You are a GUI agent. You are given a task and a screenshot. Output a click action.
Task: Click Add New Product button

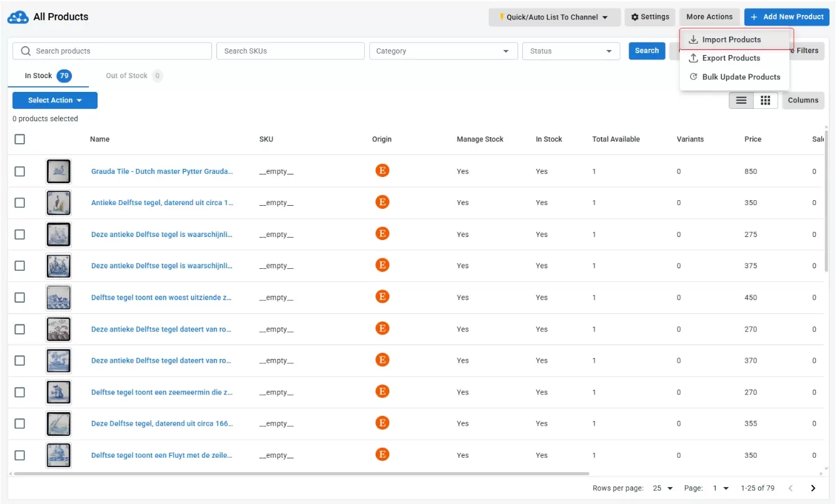tap(786, 18)
